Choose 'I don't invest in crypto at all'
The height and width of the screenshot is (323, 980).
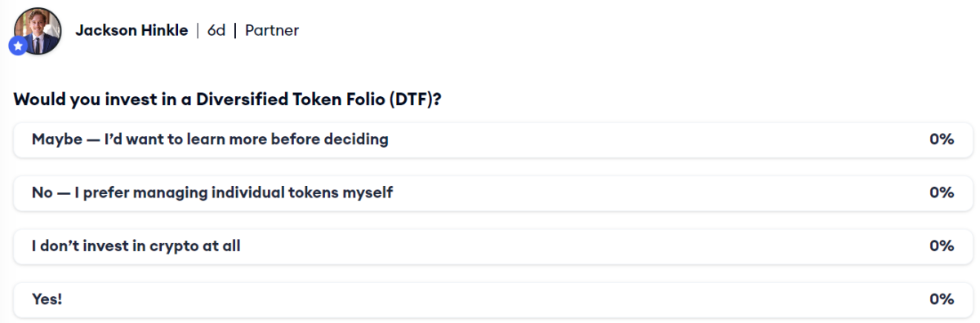pyautogui.click(x=493, y=246)
